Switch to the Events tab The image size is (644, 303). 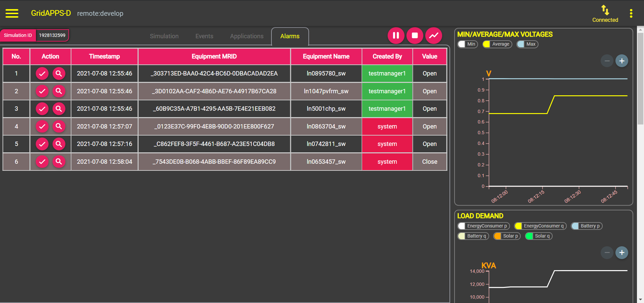(204, 36)
